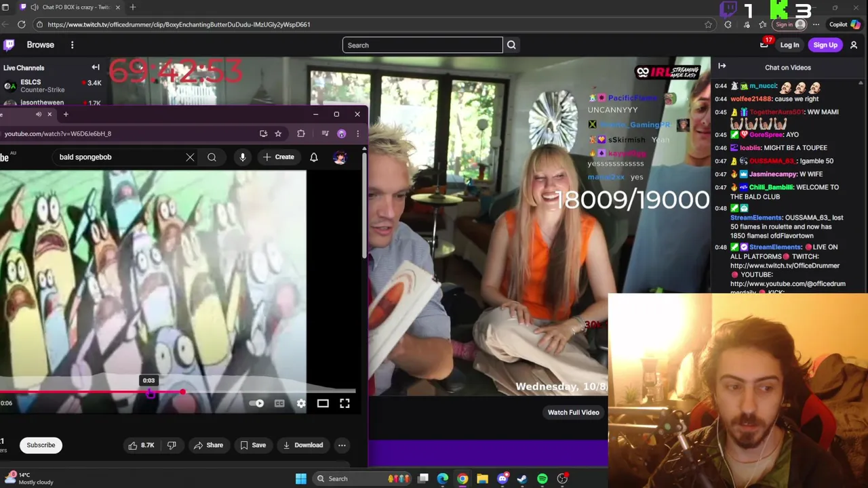Open YouTube notifications bell
Viewport: 868px width, 488px height.
point(314,157)
